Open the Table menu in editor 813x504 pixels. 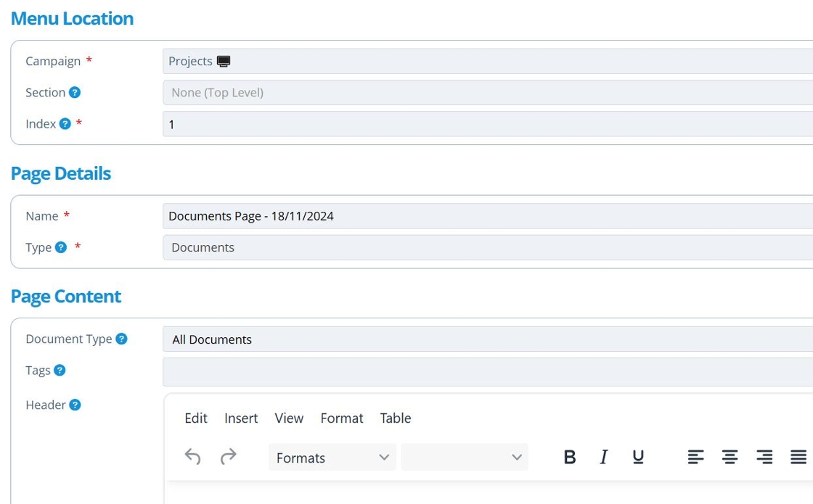pos(396,418)
